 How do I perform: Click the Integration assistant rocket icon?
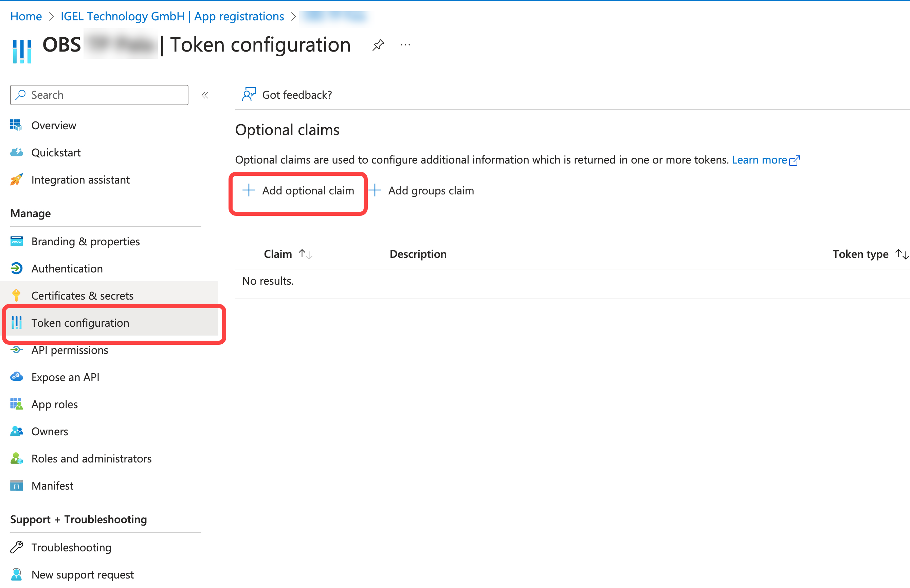[x=16, y=179]
